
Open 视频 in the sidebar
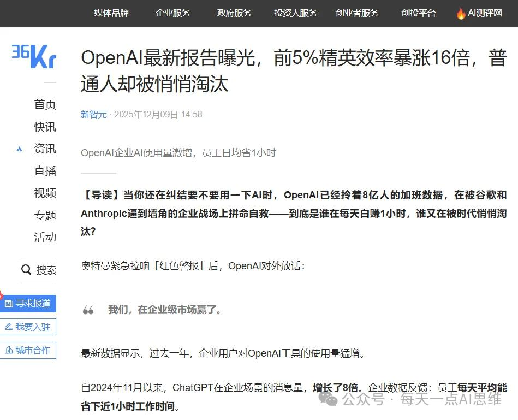click(45, 193)
